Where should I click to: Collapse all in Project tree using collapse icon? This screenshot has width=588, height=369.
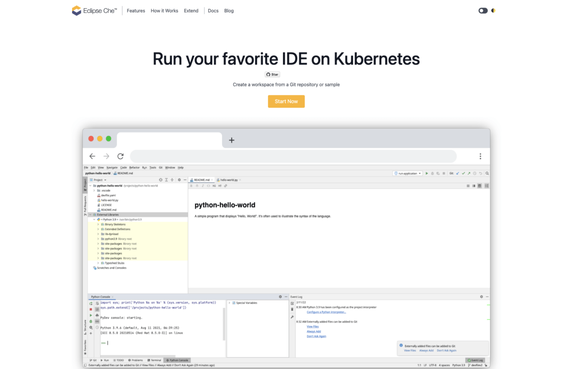tap(172, 180)
